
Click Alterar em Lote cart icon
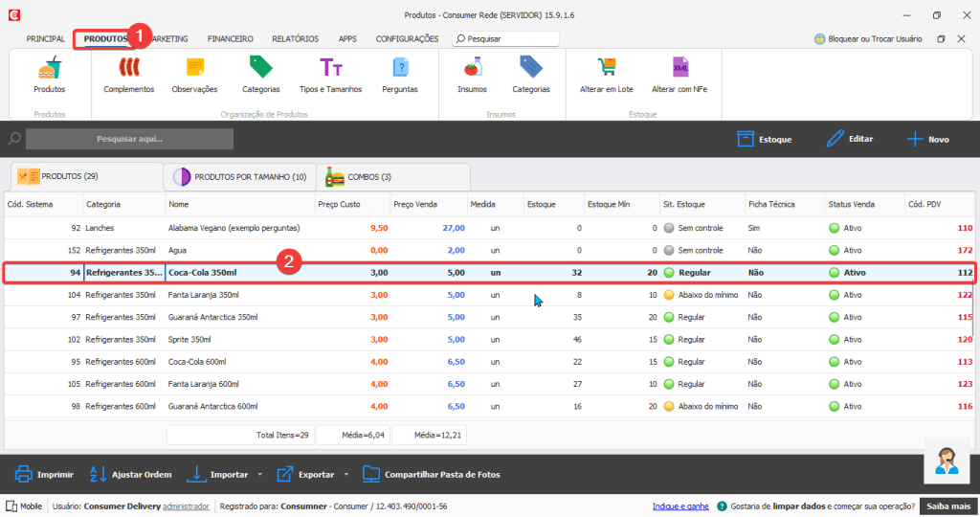[606, 70]
